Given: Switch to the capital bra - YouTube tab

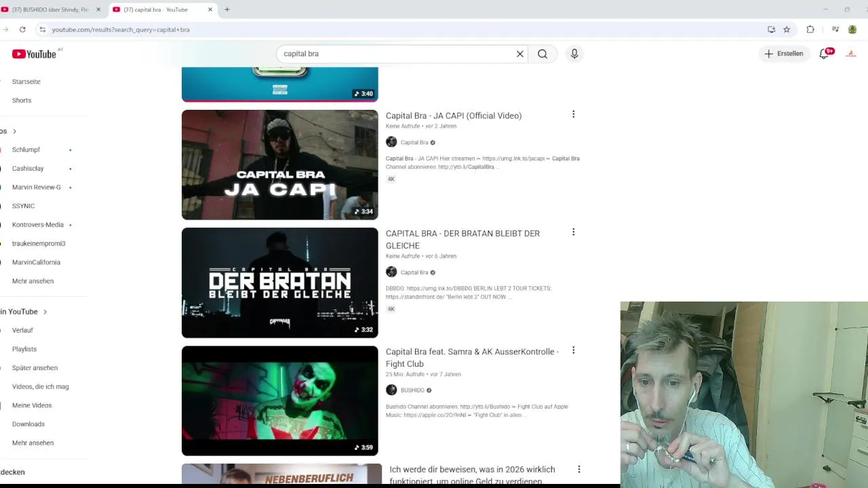Looking at the screenshot, I should pos(163,9).
